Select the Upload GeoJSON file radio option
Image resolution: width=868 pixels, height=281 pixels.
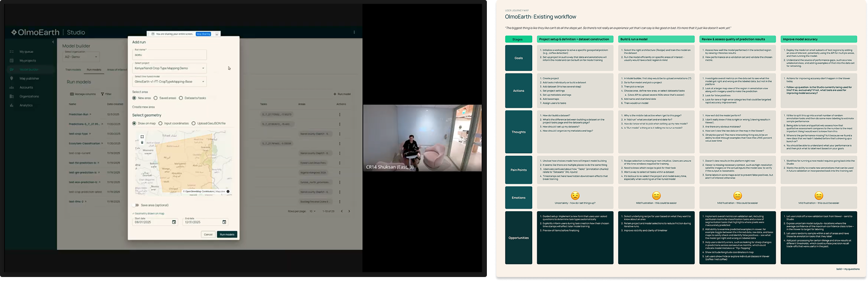pos(194,123)
